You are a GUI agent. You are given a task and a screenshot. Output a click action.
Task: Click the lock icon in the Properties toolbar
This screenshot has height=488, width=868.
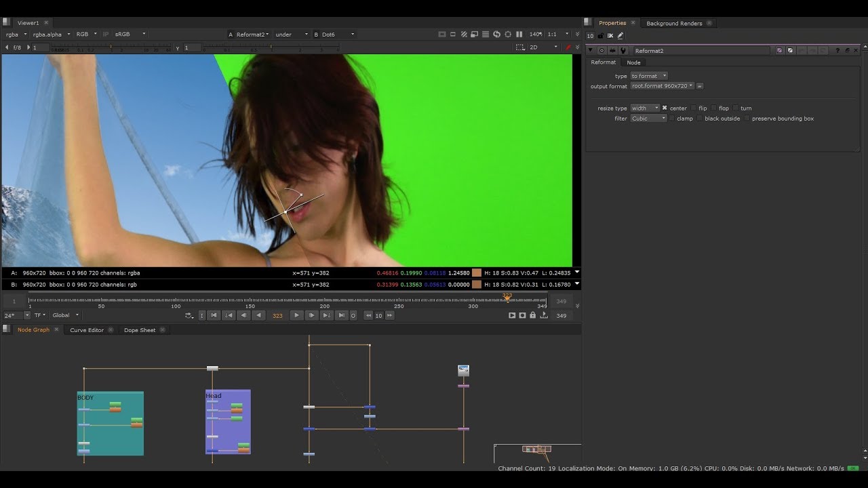point(600,36)
